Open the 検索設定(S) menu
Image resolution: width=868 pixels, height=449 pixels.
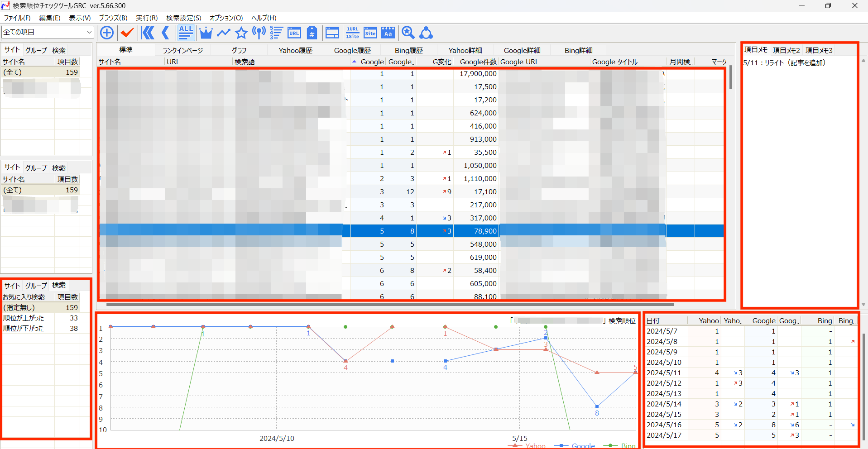pyautogui.click(x=184, y=18)
